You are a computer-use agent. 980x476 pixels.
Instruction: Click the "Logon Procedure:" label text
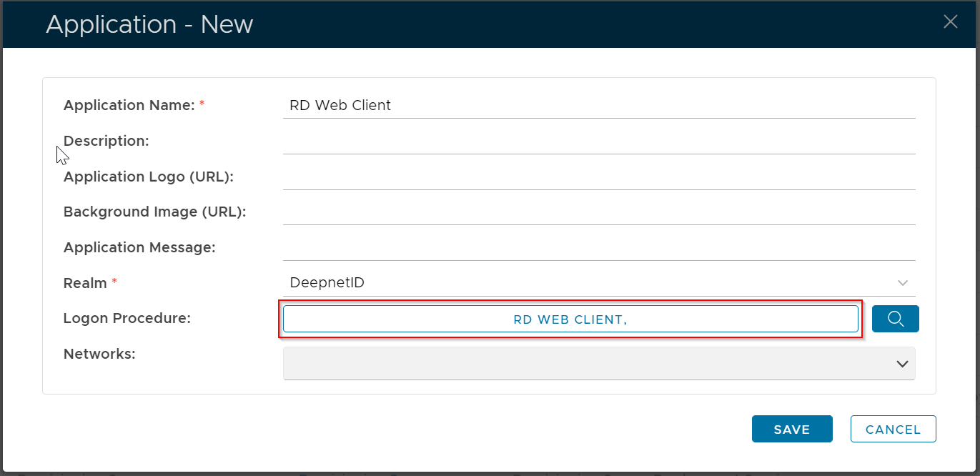(127, 318)
